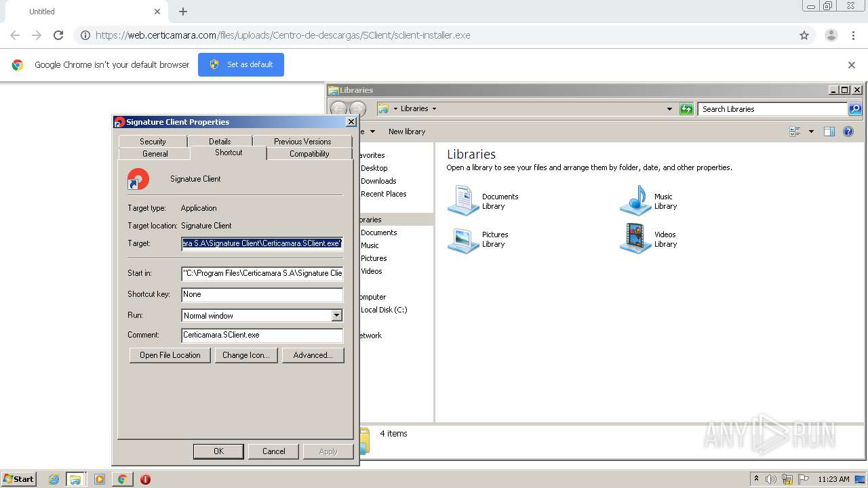
Task: Open the Run window mode dropdown
Action: click(337, 315)
